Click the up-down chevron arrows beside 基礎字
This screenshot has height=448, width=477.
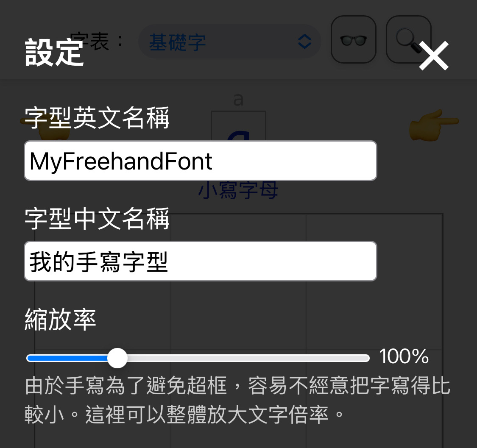pyautogui.click(x=304, y=42)
